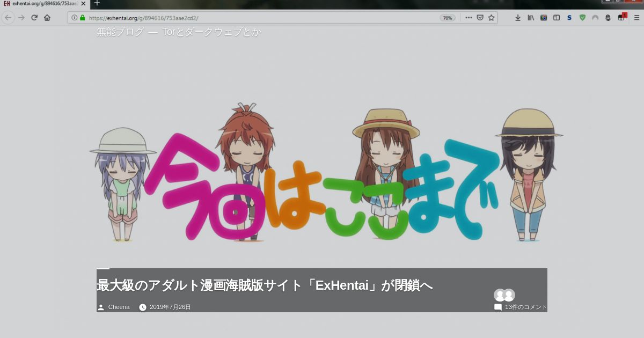Close the exhentai.org tab
This screenshot has height=338, width=644.
coord(84,3)
